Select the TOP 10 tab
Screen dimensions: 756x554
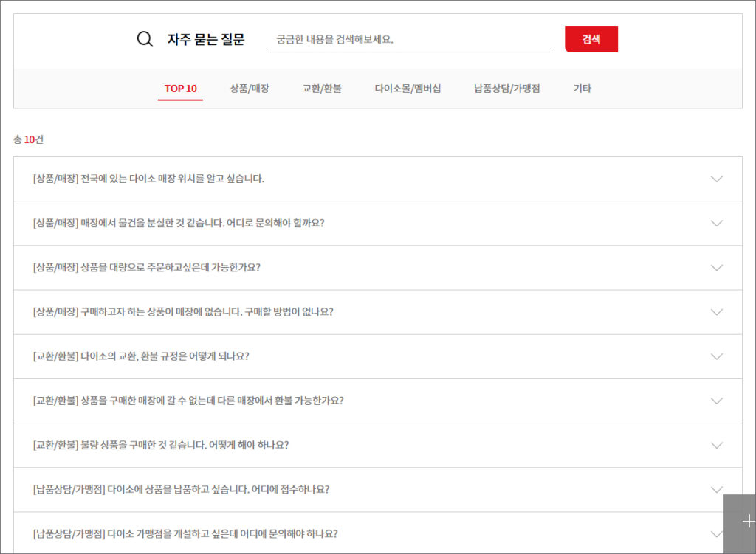pyautogui.click(x=180, y=89)
